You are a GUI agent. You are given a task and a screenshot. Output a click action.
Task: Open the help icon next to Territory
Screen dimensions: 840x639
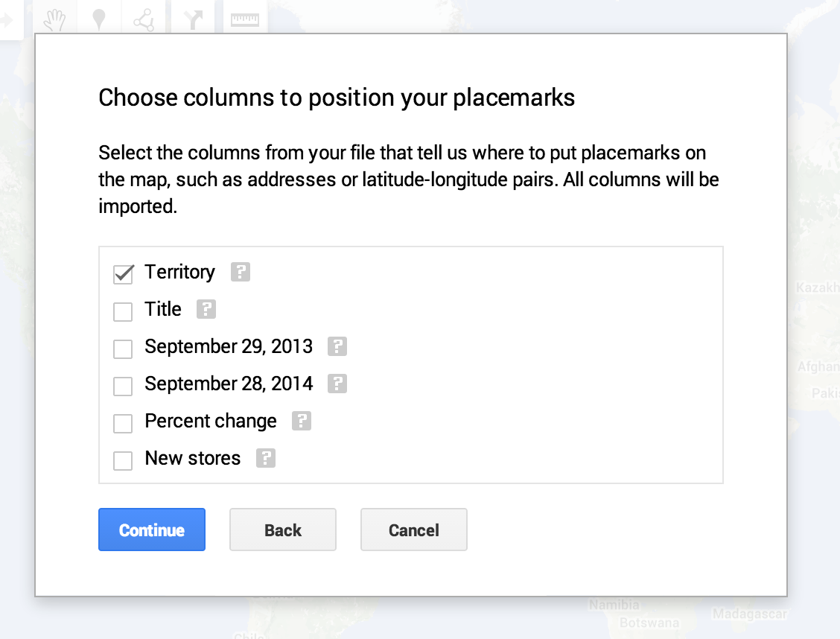click(240, 273)
